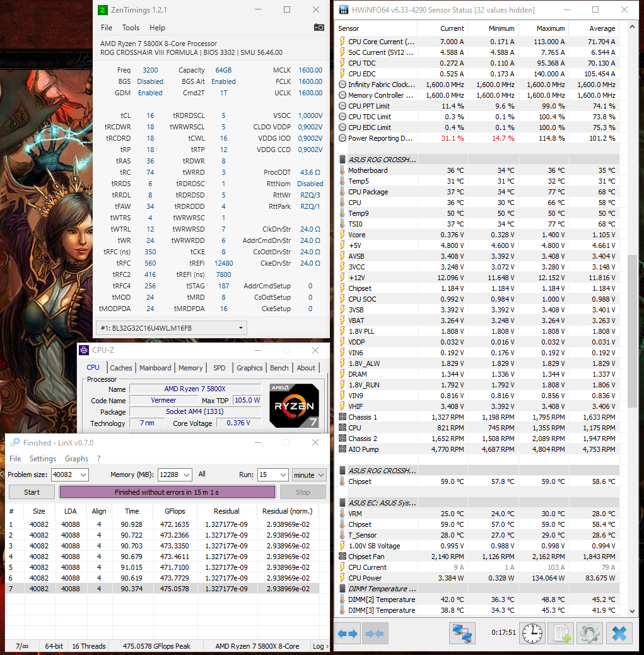Click the ZenTimings app logo icon
The image size is (644, 655).
tap(102, 9)
